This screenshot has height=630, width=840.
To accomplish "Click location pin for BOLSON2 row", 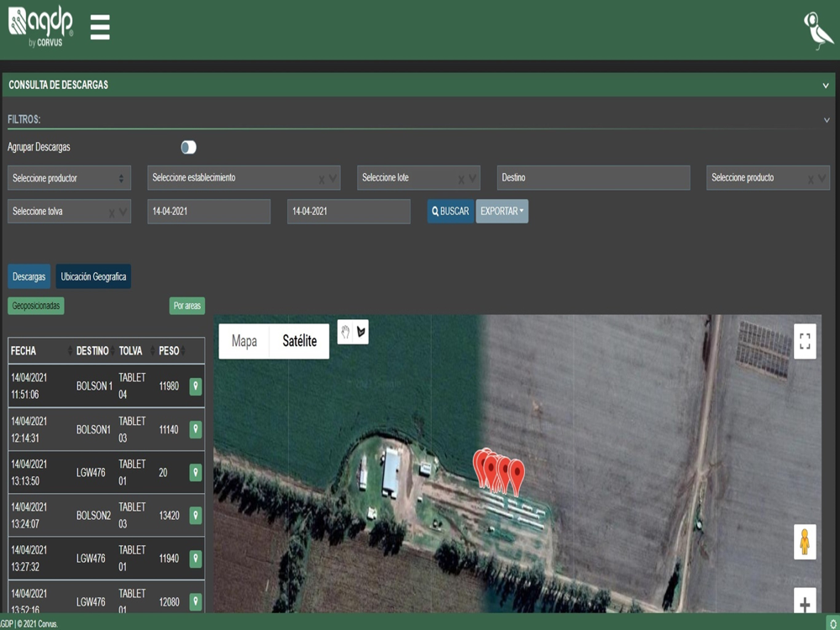I will click(196, 516).
